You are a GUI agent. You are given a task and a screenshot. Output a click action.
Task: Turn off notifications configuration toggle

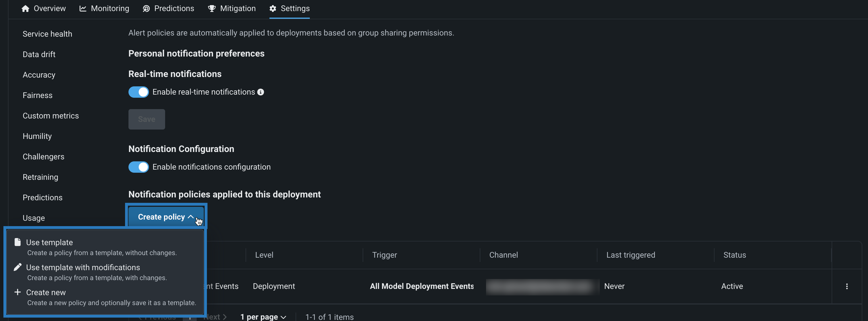pos(138,167)
